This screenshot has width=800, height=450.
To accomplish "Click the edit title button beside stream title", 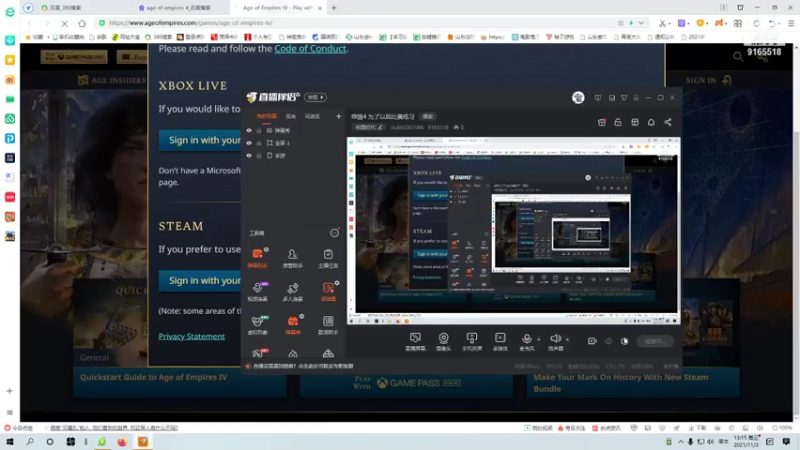I will tap(428, 116).
